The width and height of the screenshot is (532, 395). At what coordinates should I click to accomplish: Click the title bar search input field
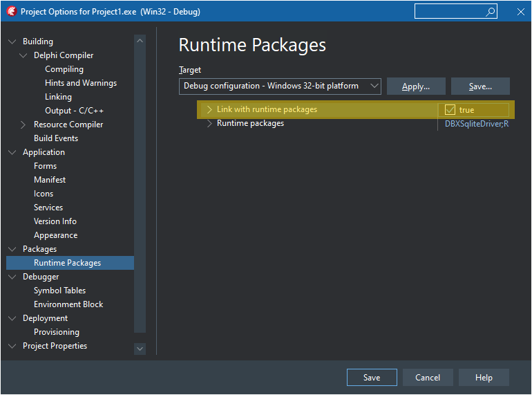point(449,12)
